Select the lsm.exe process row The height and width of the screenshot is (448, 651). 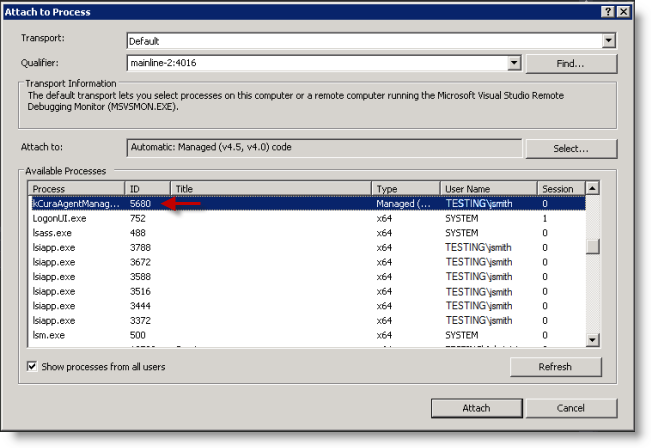click(x=308, y=335)
